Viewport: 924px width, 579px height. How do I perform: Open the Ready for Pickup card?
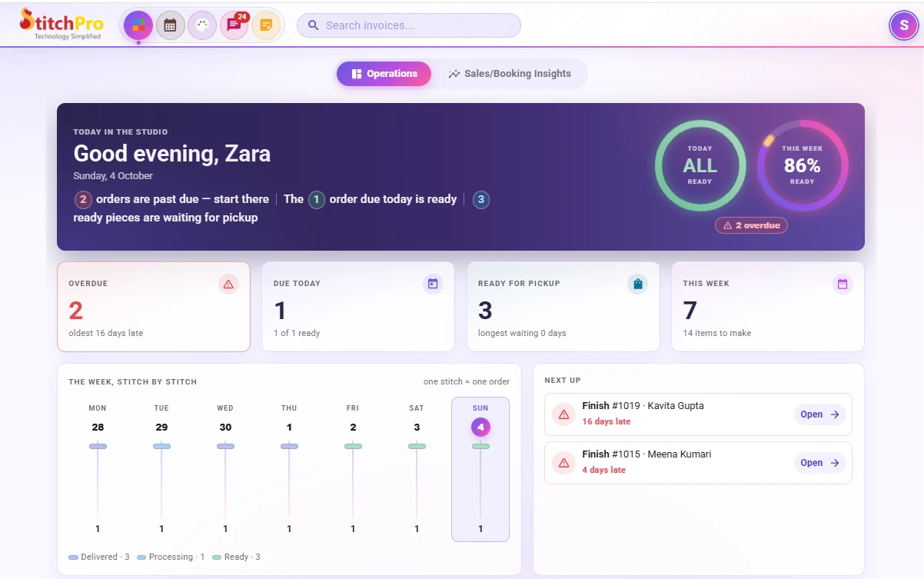(x=563, y=307)
